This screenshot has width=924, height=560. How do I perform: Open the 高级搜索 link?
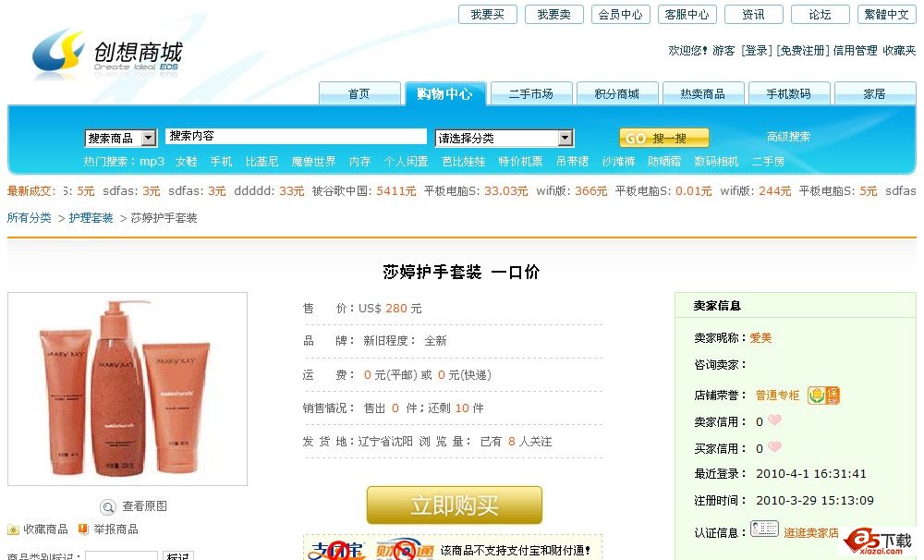[x=788, y=137]
